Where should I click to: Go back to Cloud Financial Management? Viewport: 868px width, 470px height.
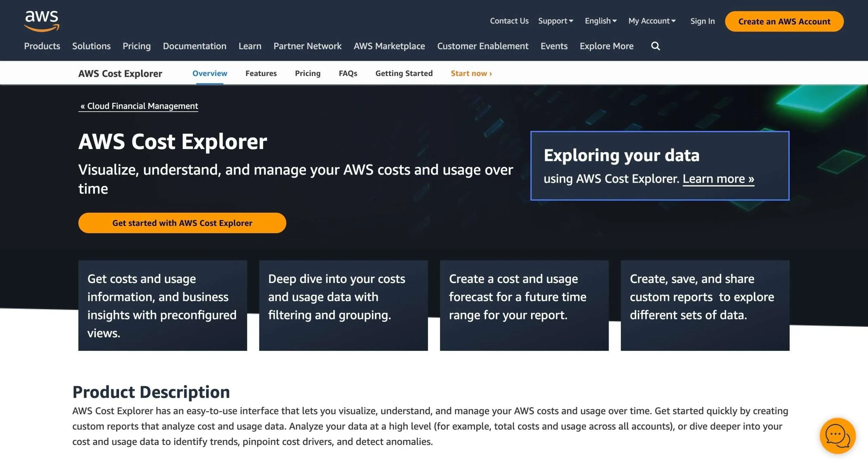[x=139, y=106]
